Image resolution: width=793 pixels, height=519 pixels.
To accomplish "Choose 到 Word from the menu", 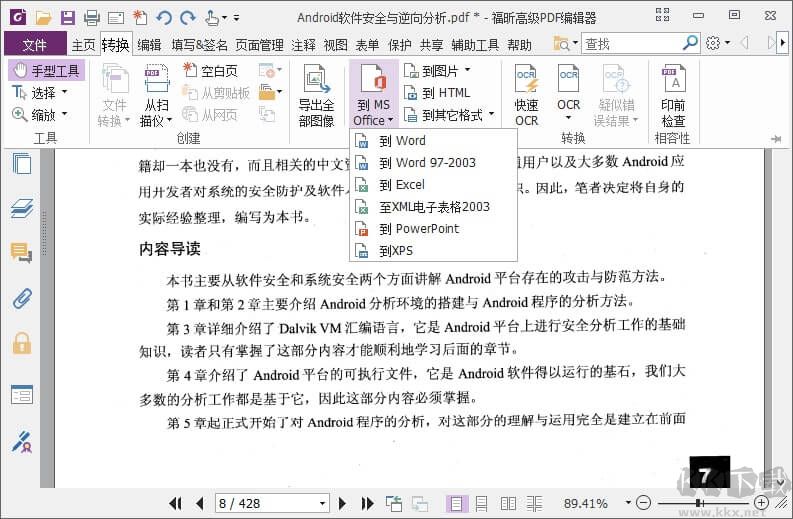I will pos(433,141).
